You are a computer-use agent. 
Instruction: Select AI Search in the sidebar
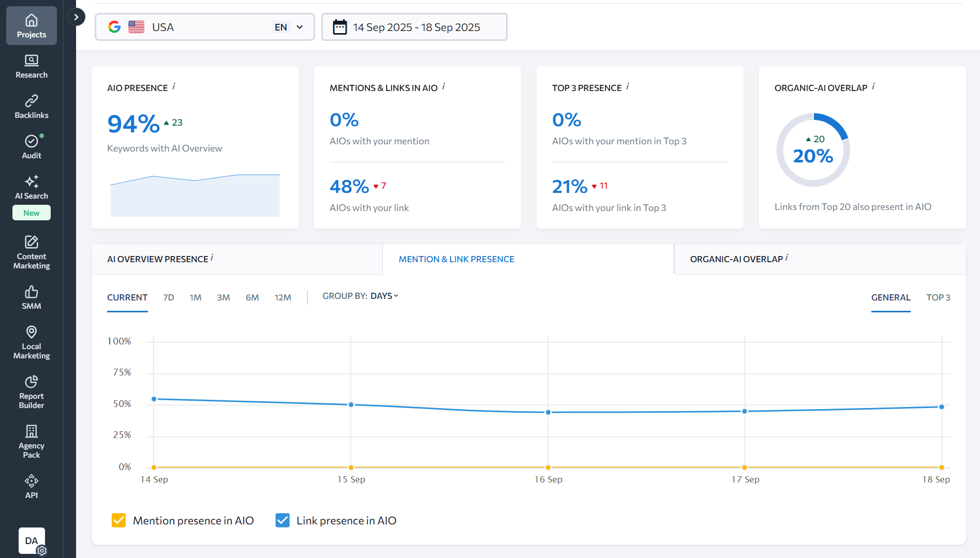pyautogui.click(x=32, y=188)
